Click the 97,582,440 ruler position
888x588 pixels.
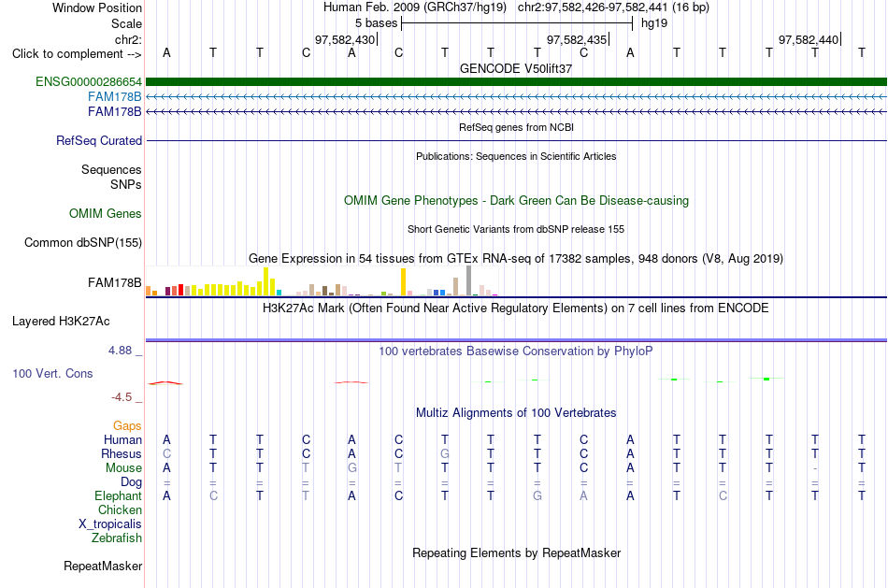click(x=809, y=39)
